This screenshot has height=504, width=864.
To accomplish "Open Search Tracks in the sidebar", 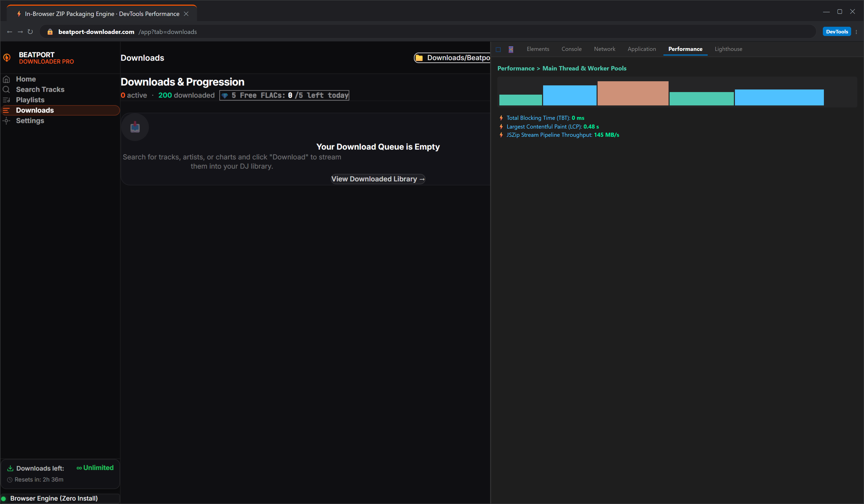I will pyautogui.click(x=60, y=89).
